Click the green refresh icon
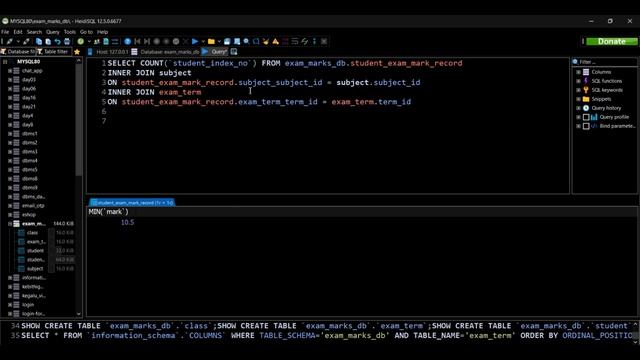640x360 pixels. (x=80, y=42)
